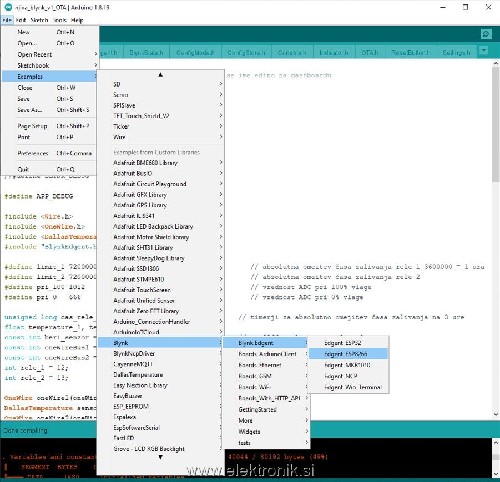
Task: Choose Save As... from the File menu
Action: (49, 110)
